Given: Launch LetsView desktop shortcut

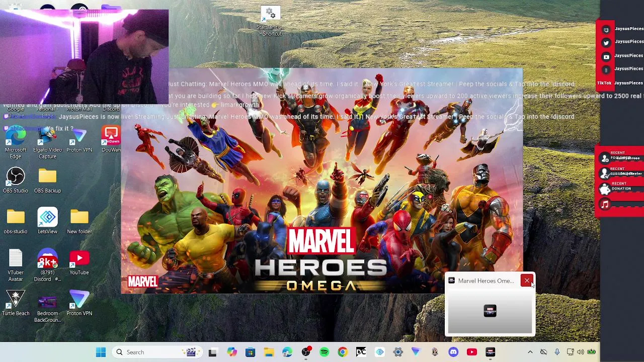Looking at the screenshot, I should (x=47, y=222).
